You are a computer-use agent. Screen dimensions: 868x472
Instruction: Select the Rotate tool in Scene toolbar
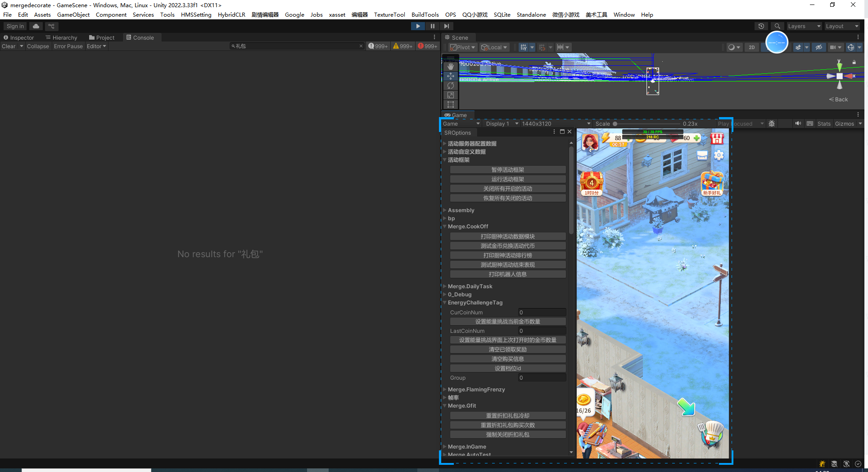[x=450, y=86]
